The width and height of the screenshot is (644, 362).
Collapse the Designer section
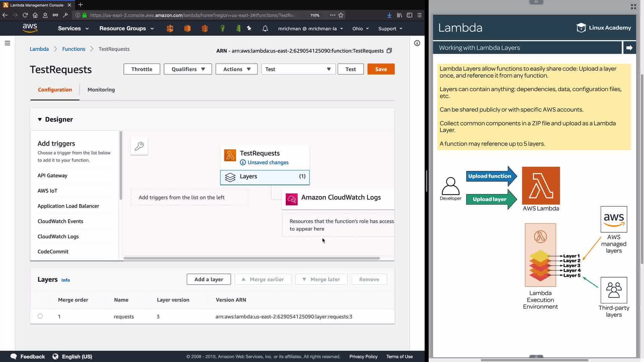(x=40, y=119)
